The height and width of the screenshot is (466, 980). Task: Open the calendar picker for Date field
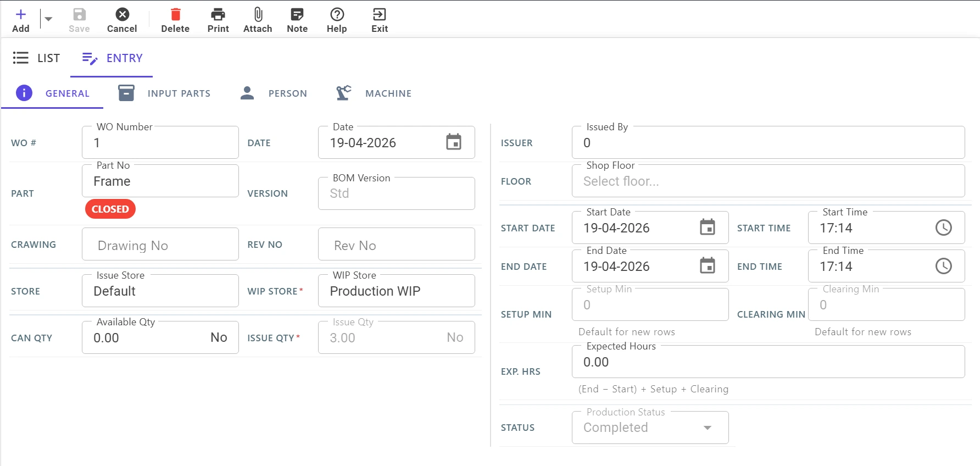(454, 142)
